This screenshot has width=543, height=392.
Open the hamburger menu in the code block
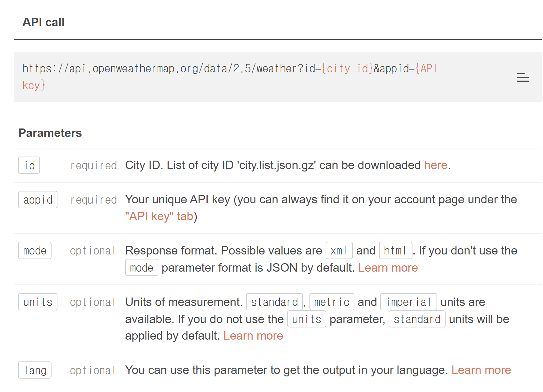tap(523, 77)
